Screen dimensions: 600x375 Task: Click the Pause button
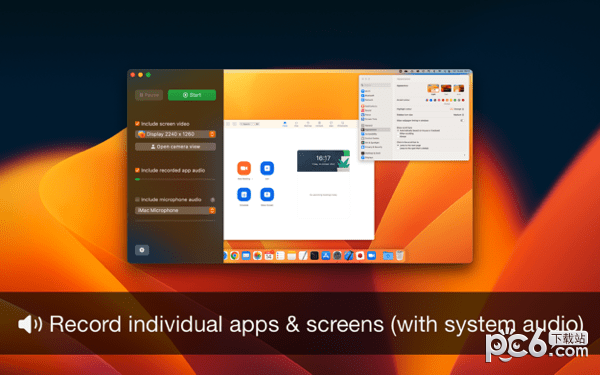pos(149,95)
